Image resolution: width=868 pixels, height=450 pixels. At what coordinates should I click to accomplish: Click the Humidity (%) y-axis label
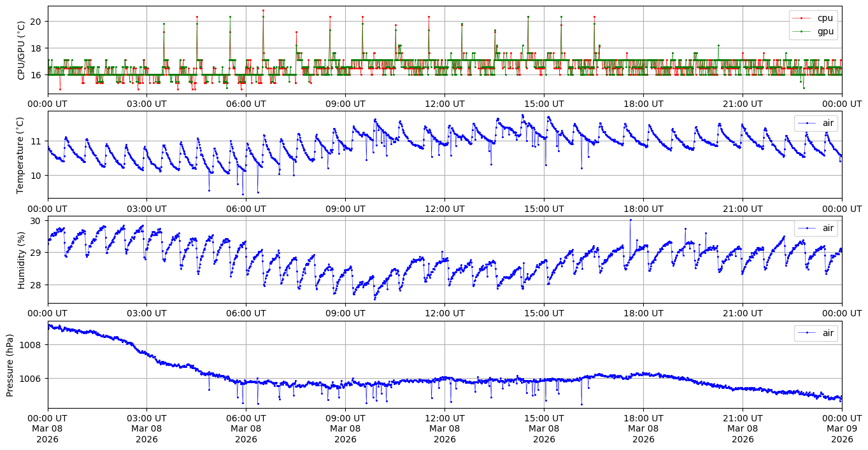tap(22, 260)
